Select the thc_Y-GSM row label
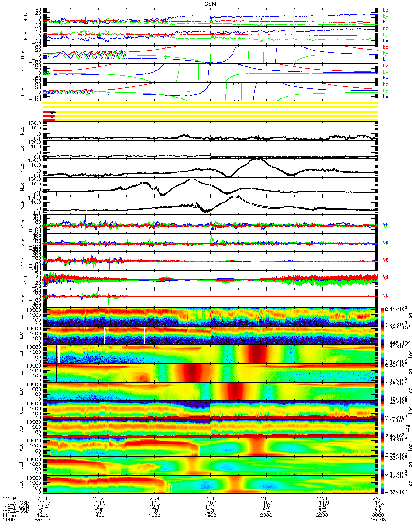 [16, 507]
